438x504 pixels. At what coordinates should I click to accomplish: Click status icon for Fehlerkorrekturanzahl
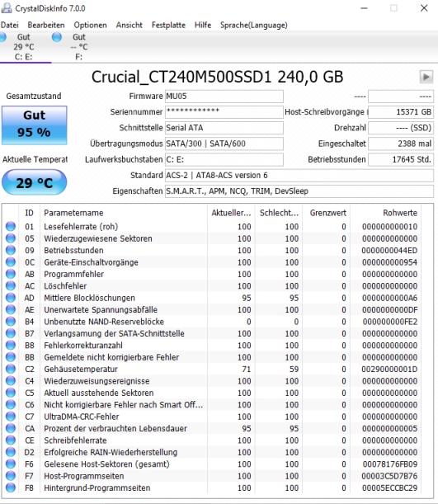coord(11,346)
